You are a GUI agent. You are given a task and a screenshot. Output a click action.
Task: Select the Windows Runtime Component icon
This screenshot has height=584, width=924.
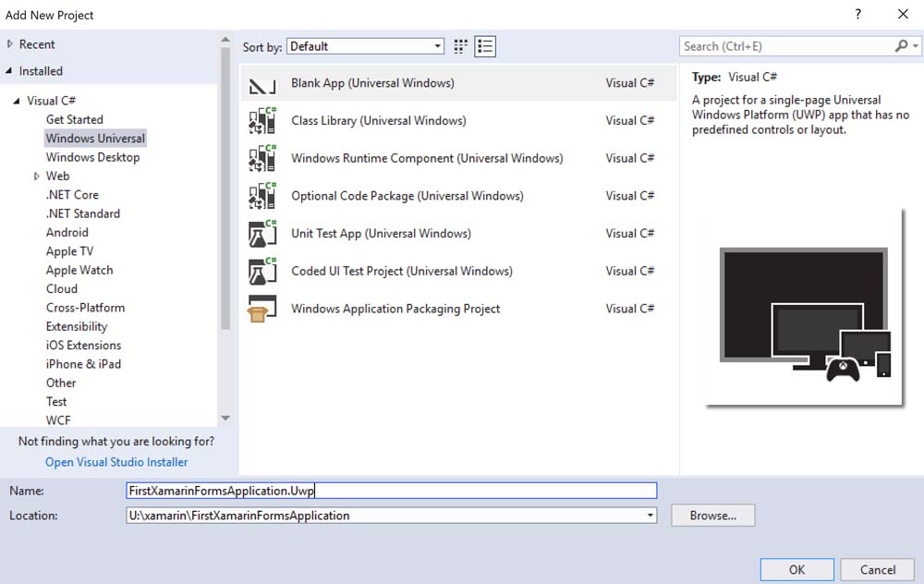pos(262,159)
